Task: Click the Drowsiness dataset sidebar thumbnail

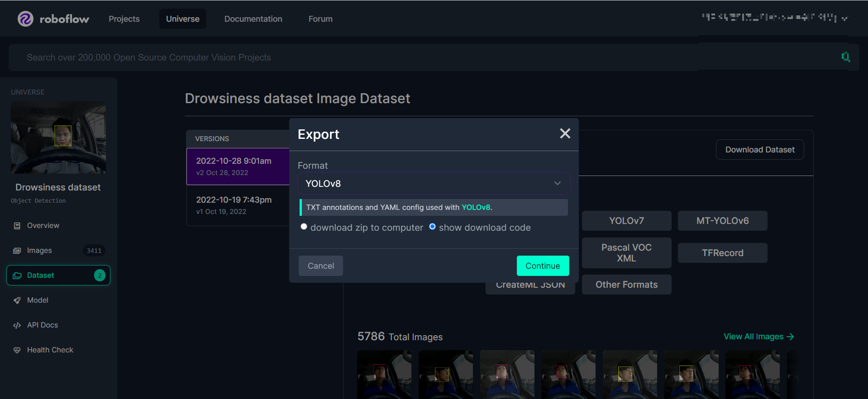Action: pos(58,138)
